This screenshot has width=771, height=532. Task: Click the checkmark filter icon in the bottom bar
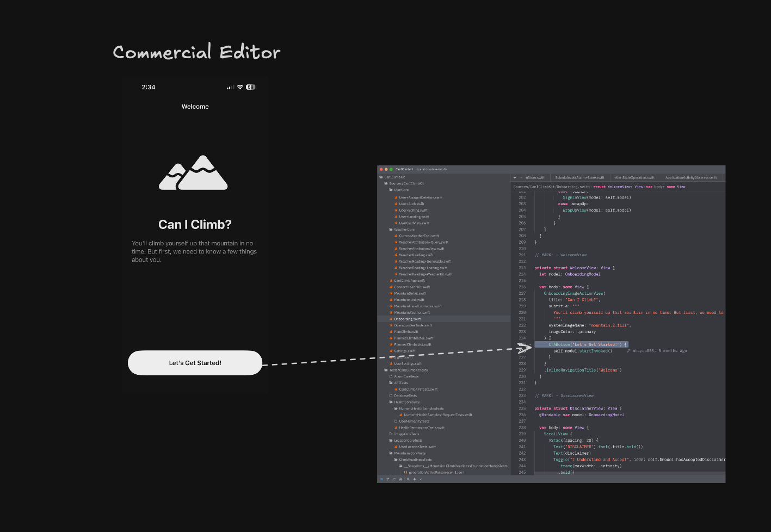pos(421,479)
